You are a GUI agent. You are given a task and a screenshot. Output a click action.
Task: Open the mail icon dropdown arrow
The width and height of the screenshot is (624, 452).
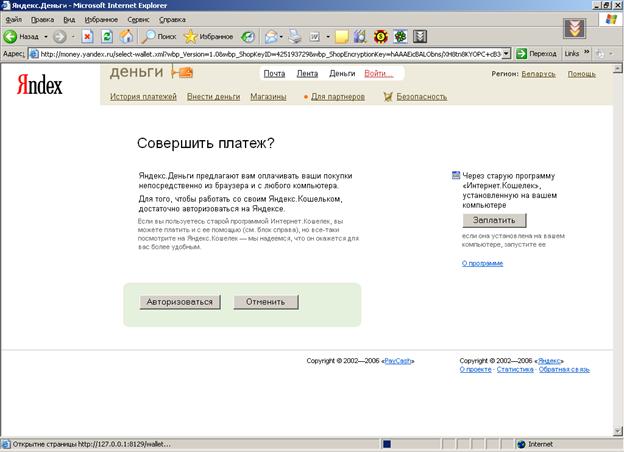pyautogui.click(x=281, y=37)
